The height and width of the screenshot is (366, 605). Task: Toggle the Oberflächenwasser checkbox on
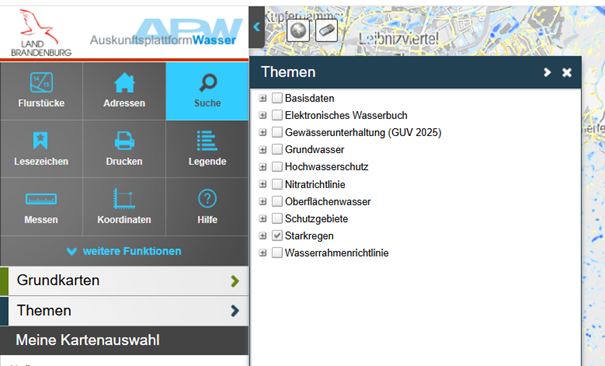click(x=277, y=201)
